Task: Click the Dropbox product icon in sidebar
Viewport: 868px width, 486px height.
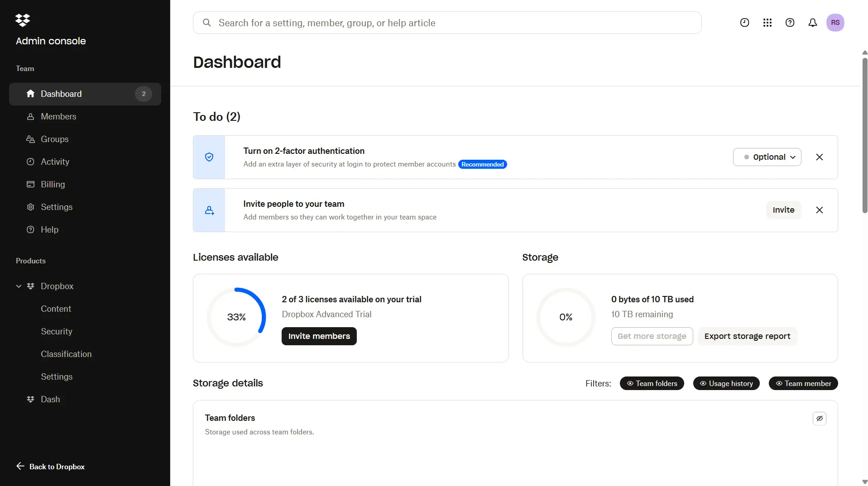Action: [x=30, y=286]
